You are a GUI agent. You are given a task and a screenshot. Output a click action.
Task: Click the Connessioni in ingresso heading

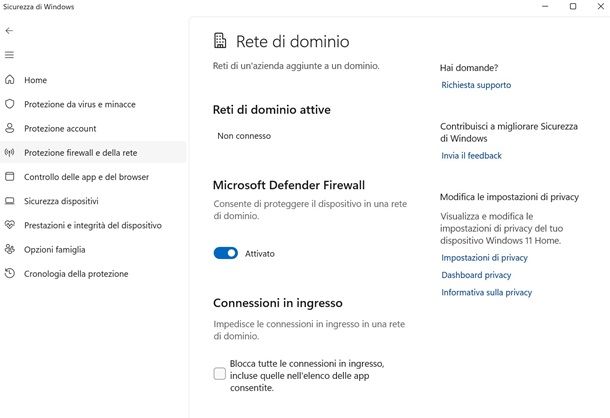click(x=278, y=303)
